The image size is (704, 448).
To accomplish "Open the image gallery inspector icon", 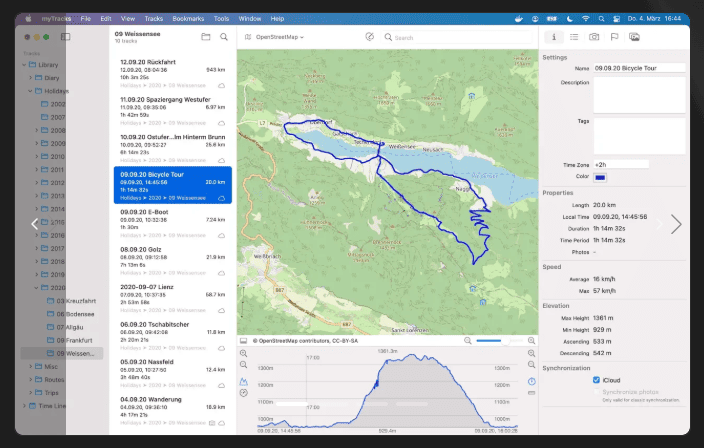I will [634, 37].
